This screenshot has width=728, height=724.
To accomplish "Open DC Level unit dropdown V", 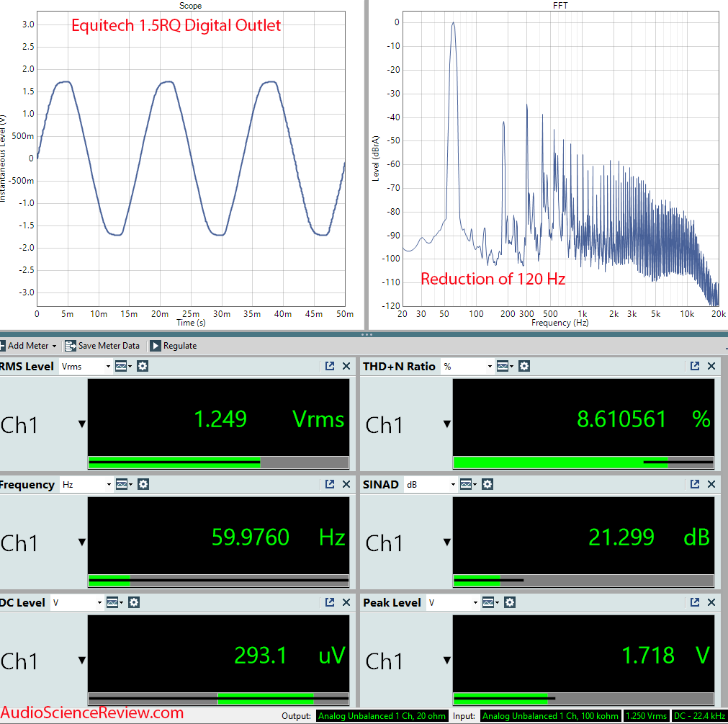I will click(77, 603).
